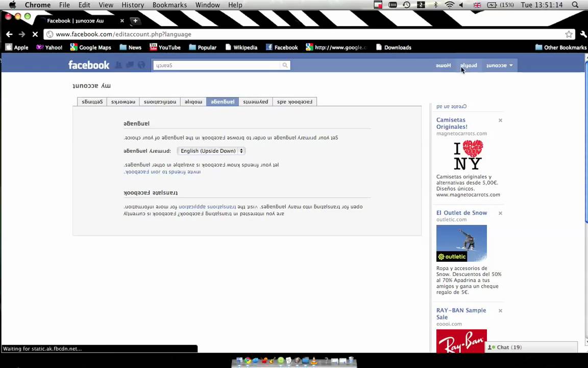Open the upside-down payments tab
The image size is (588, 368).
(x=255, y=102)
